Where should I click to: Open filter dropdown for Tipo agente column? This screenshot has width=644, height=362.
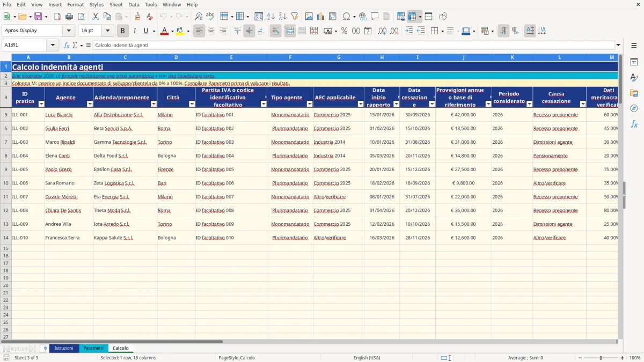(309, 104)
